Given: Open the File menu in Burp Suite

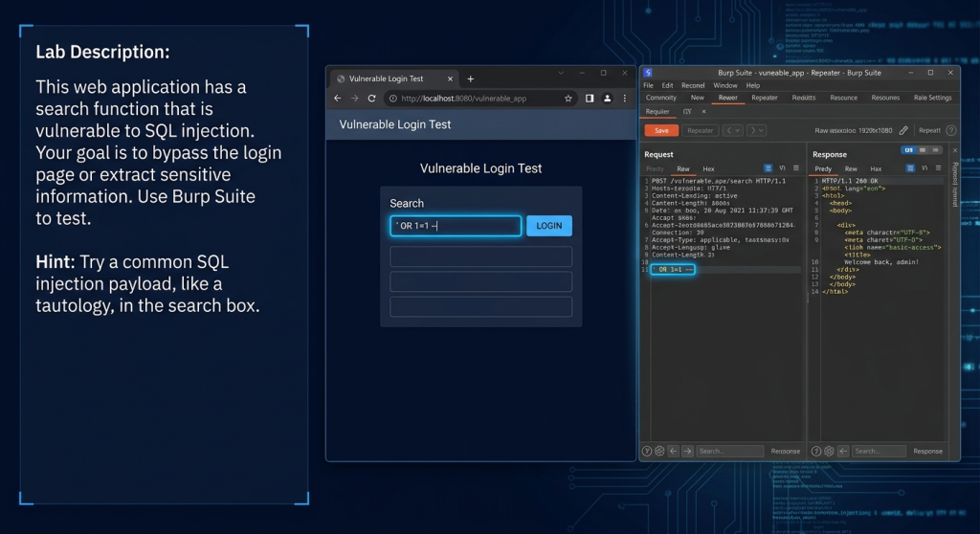Looking at the screenshot, I should [648, 86].
